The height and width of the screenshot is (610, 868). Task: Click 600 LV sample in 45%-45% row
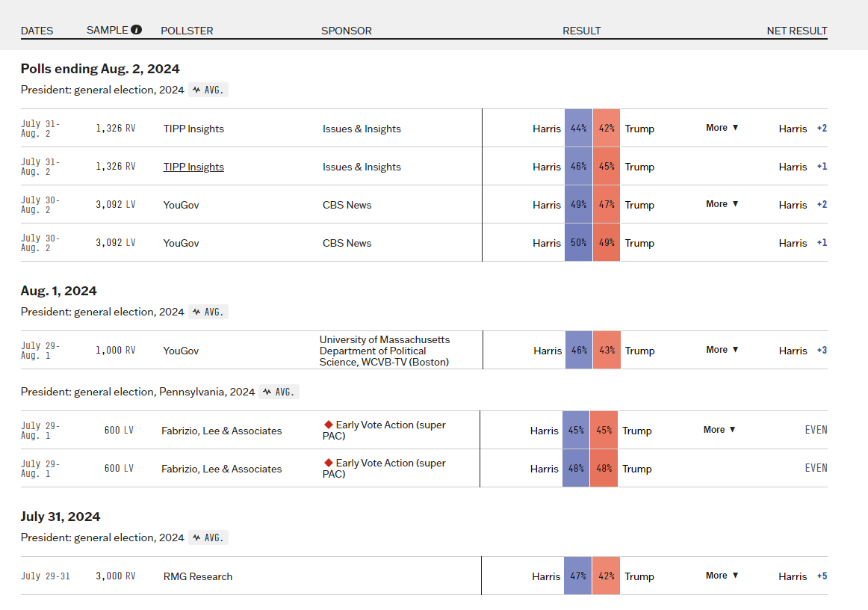pos(119,430)
